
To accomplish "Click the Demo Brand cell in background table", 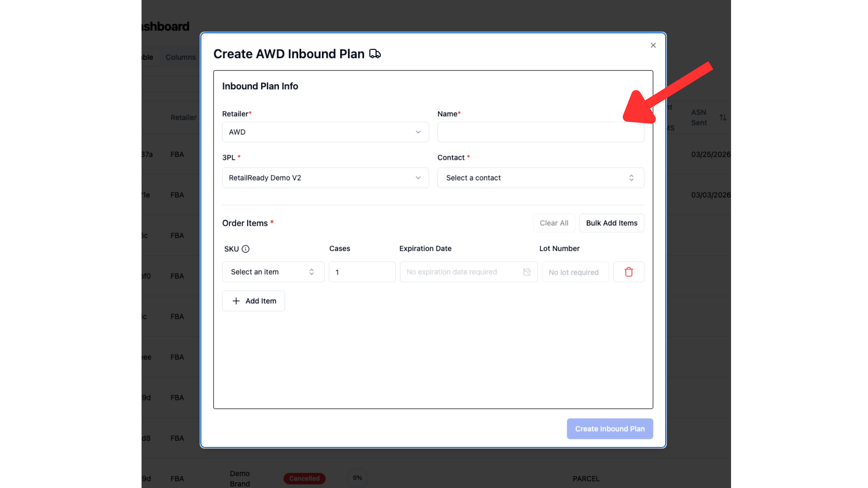I will (x=240, y=479).
